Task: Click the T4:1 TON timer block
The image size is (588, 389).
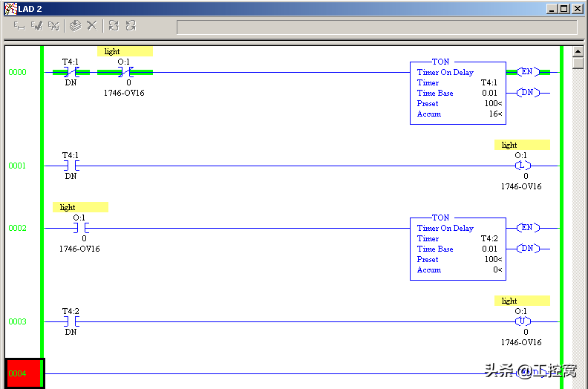Action: (x=457, y=93)
